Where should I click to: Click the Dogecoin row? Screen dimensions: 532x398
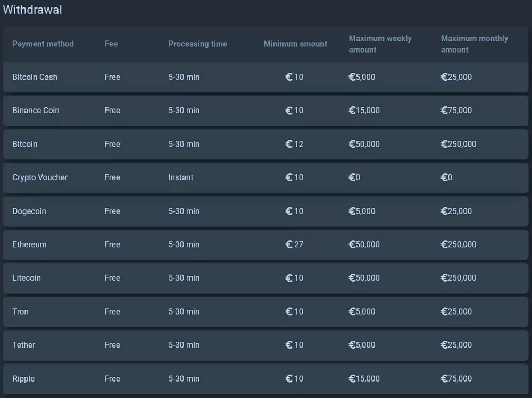[29, 211]
